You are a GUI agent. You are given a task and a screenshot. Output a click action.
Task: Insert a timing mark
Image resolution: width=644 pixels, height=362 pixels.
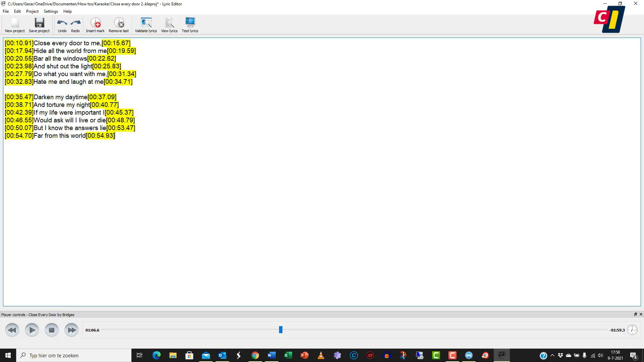coord(95,24)
